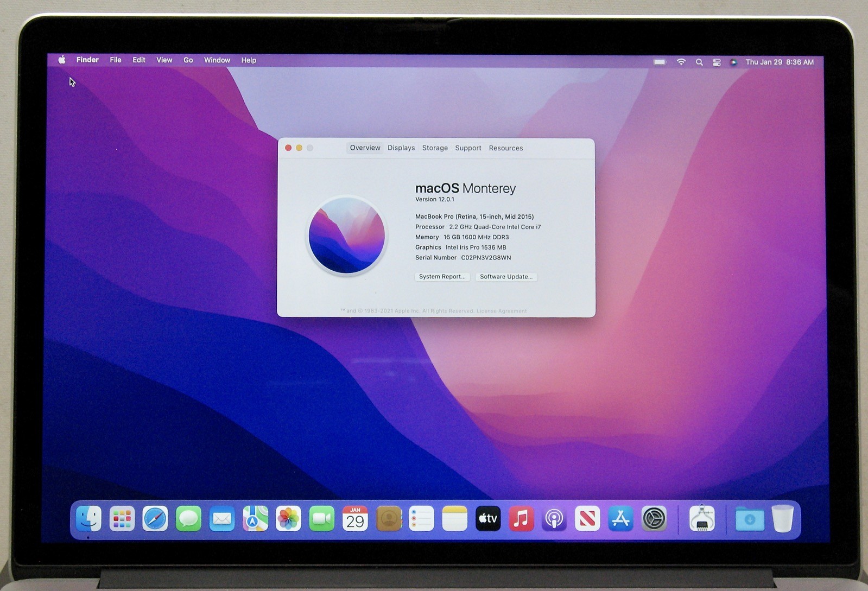Open Safari browser in the Dock
This screenshot has width=868, height=591.
[x=155, y=519]
